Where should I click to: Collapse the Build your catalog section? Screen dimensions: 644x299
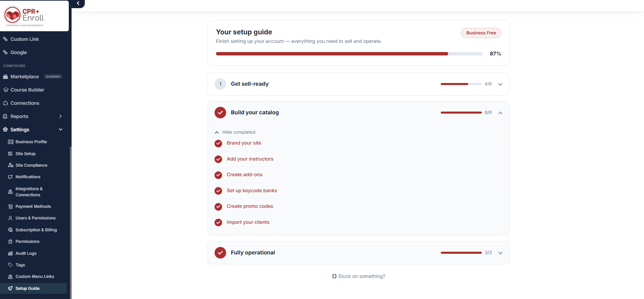500,113
